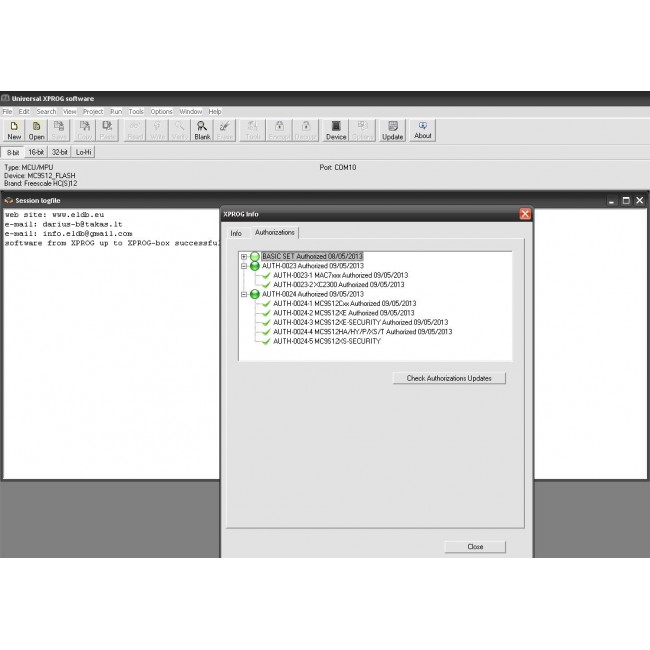Click the Update toolbar icon

(393, 130)
